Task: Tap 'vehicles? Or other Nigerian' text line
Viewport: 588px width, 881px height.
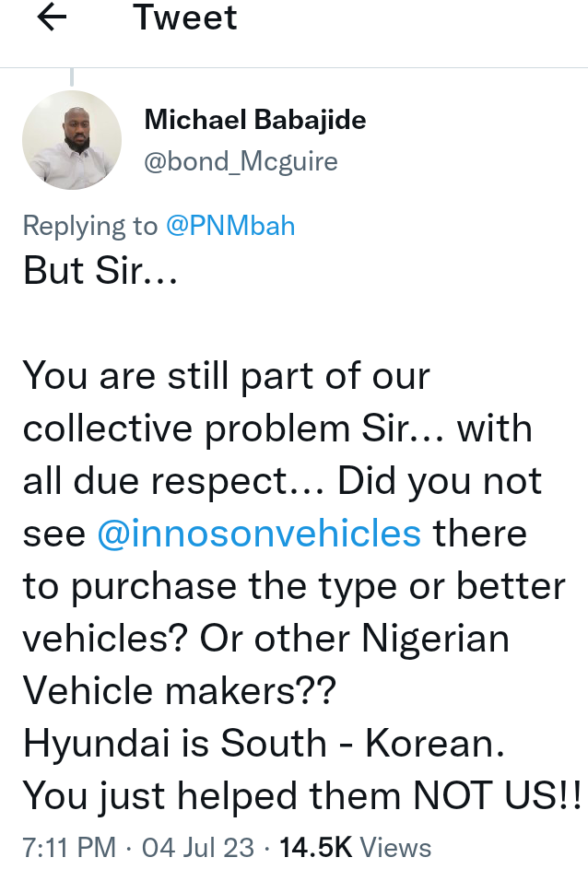Action: 265,639
